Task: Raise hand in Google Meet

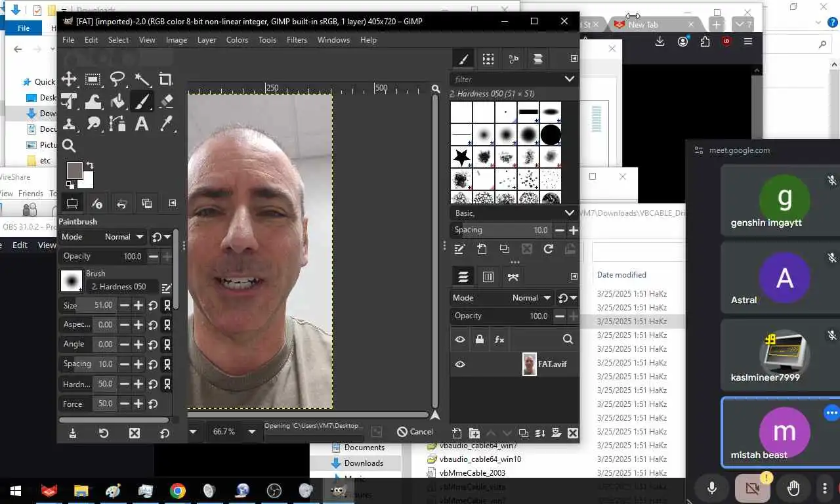Action: (793, 488)
